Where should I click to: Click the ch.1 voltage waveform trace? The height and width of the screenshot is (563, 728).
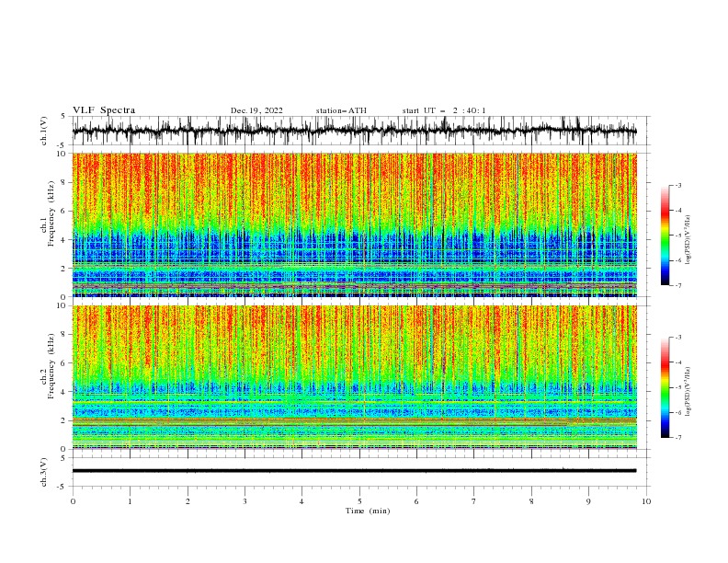pyautogui.click(x=354, y=131)
